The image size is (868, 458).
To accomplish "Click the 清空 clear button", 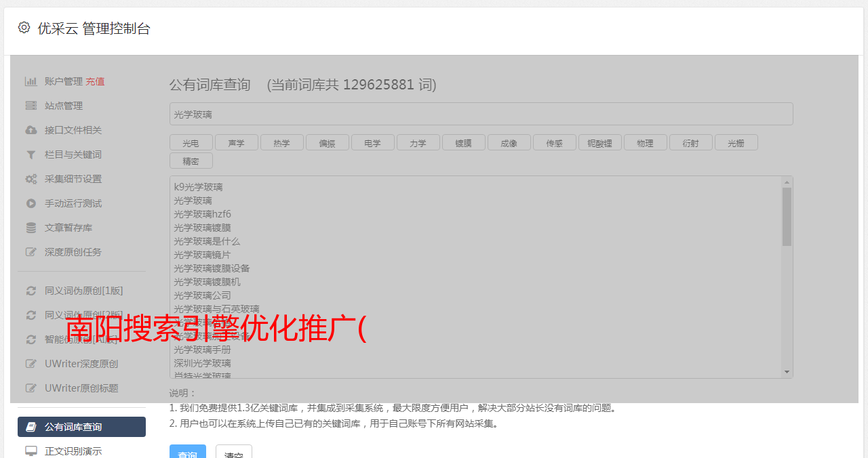I will point(234,451).
